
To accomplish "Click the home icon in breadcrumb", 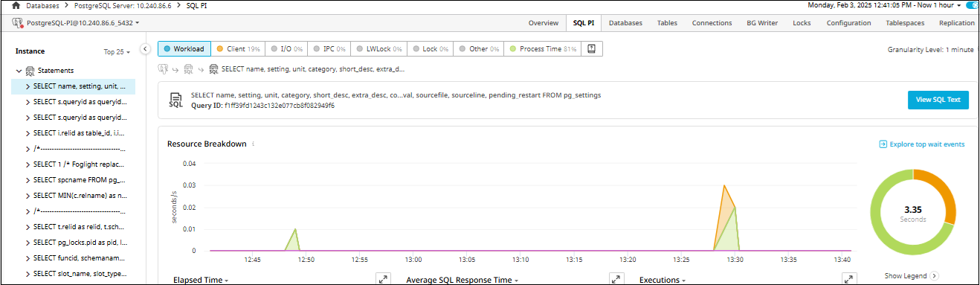I will 16,5.
